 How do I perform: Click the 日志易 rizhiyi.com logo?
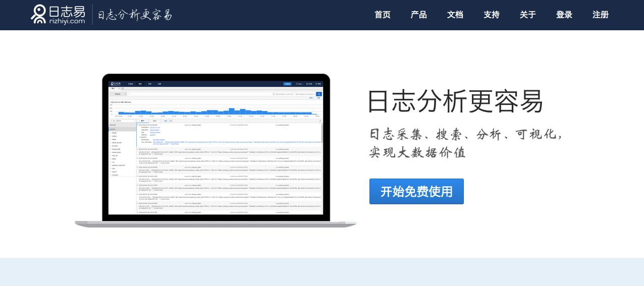coord(58,15)
